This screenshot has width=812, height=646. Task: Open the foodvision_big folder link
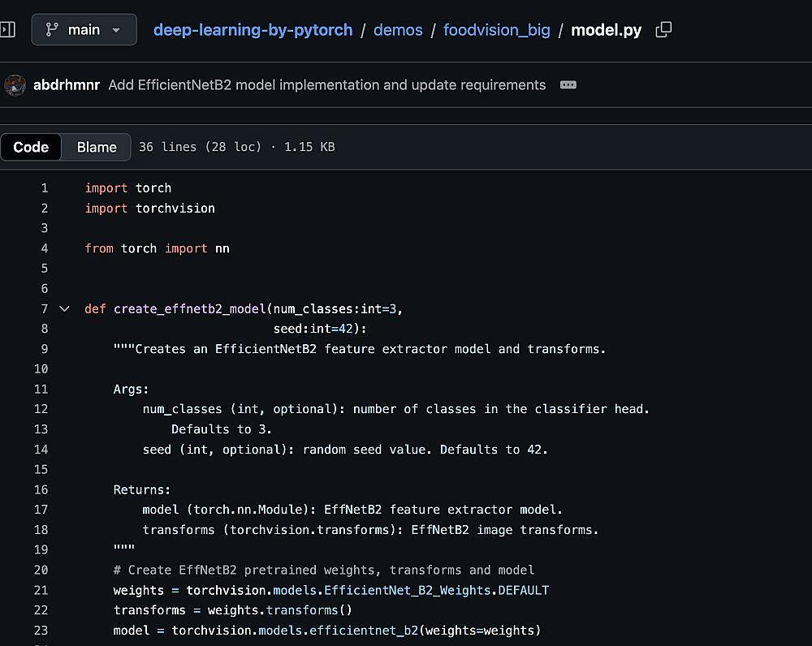point(496,30)
